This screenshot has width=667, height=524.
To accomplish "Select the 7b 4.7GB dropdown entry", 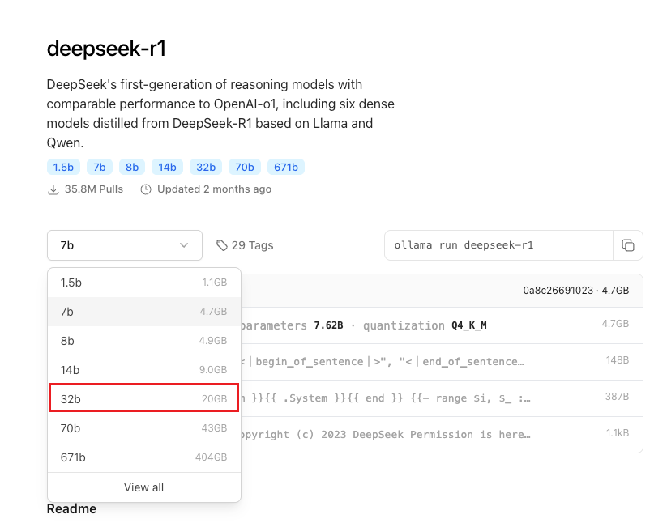I will point(144,311).
